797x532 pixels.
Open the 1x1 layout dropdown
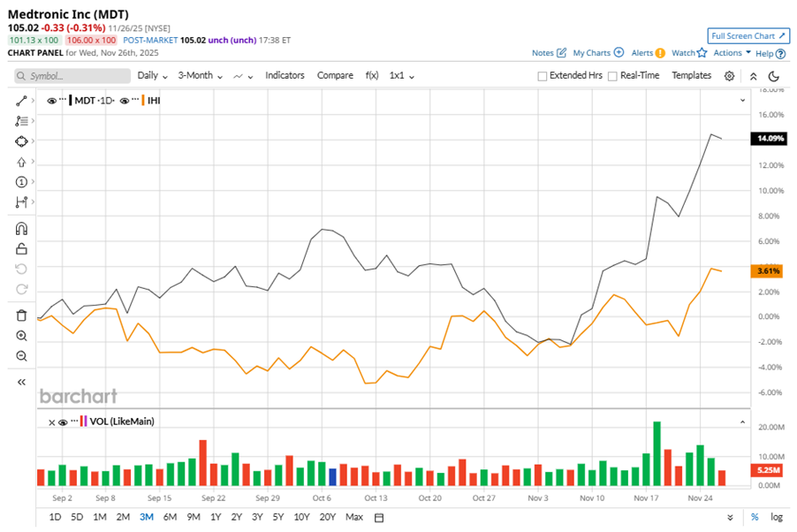click(401, 76)
